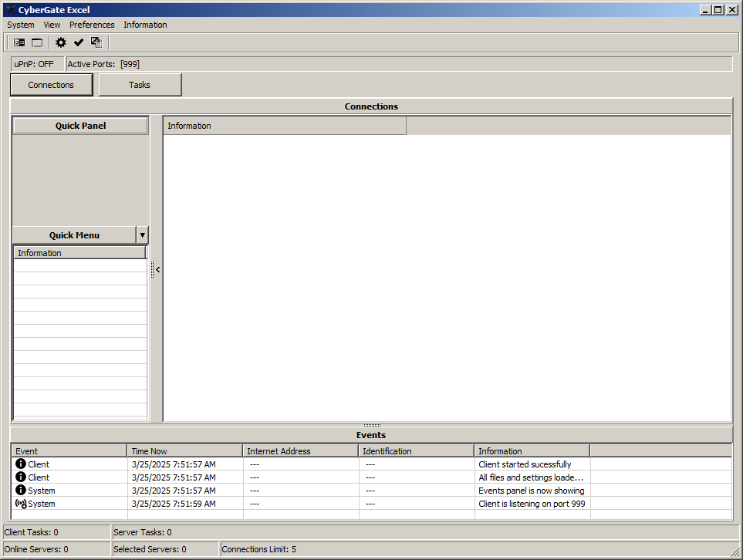Open the System menu
The height and width of the screenshot is (560, 743).
pyautogui.click(x=21, y=25)
